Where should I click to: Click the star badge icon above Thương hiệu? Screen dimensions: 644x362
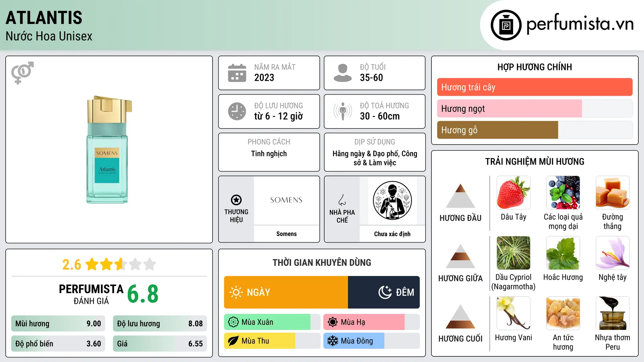(236, 200)
